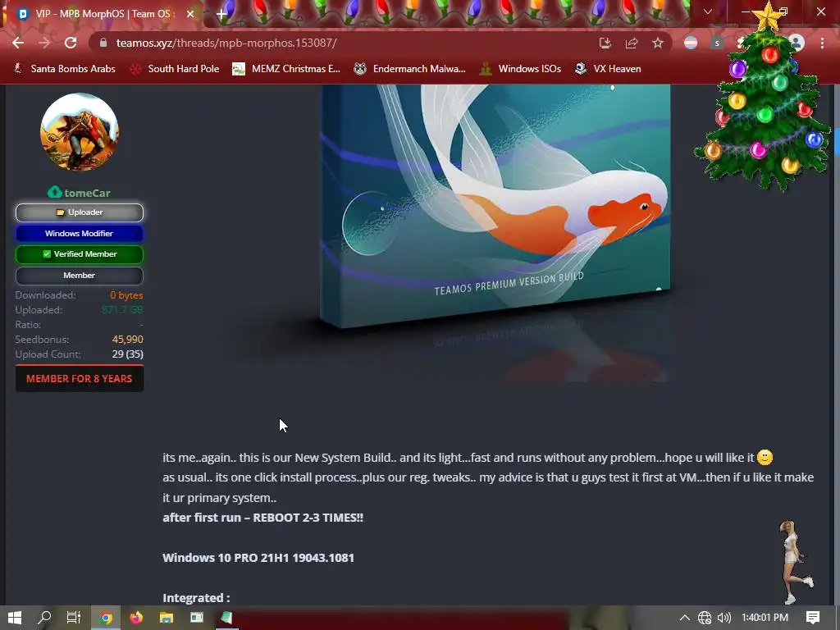This screenshot has width=840, height=630.
Task: Click the browser forward arrow
Action: [x=44, y=43]
